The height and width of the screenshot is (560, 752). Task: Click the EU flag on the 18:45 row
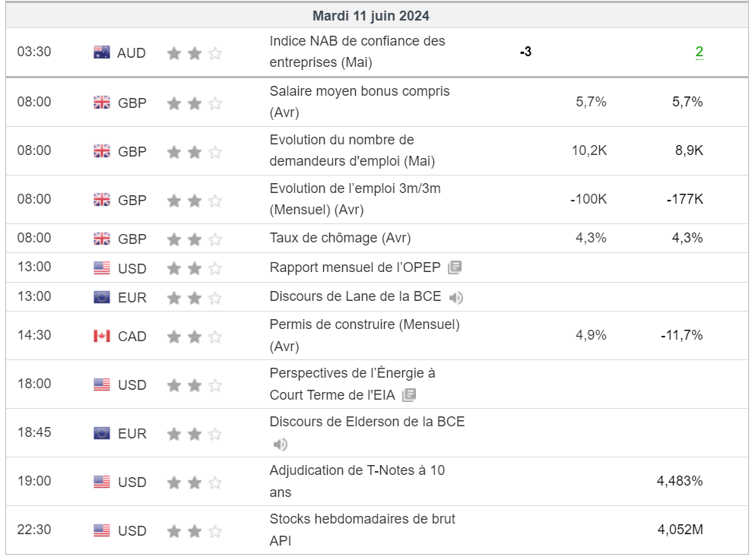click(x=101, y=433)
